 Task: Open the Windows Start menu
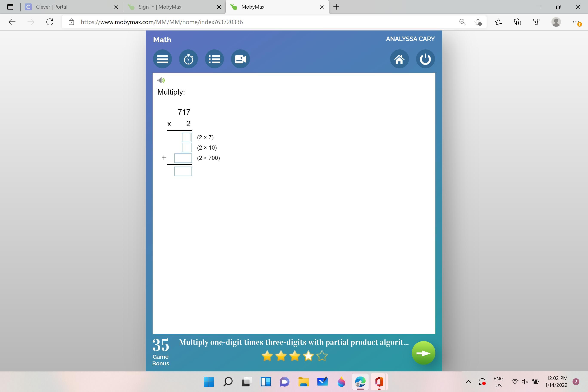tap(209, 381)
